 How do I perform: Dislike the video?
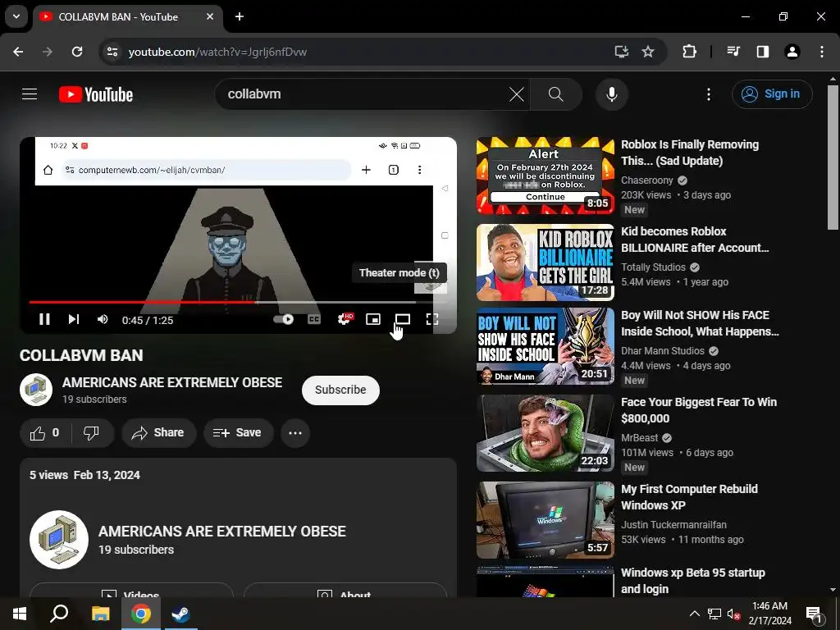pos(92,433)
